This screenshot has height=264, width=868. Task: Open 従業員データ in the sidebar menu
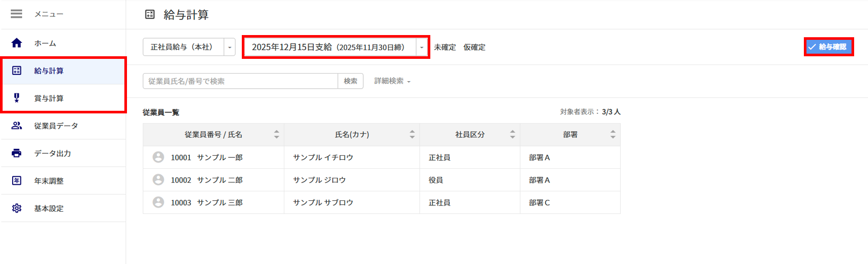(x=56, y=126)
